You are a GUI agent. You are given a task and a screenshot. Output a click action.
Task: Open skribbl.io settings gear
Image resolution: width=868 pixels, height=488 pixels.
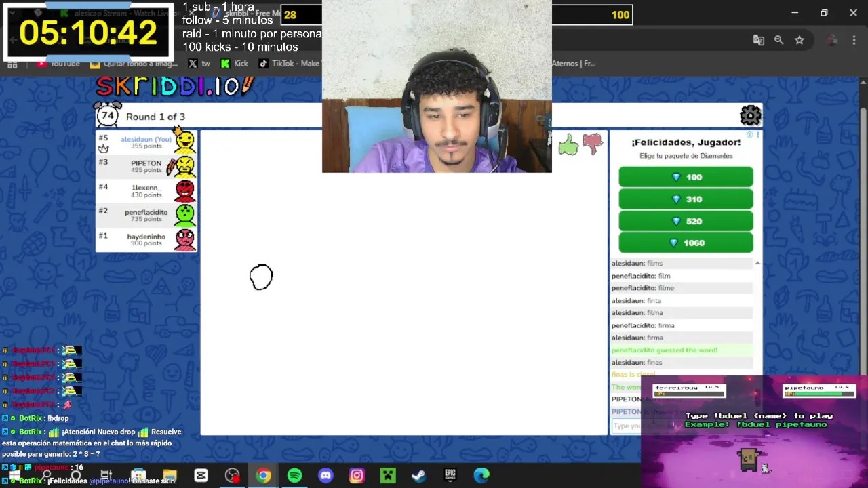coord(750,116)
